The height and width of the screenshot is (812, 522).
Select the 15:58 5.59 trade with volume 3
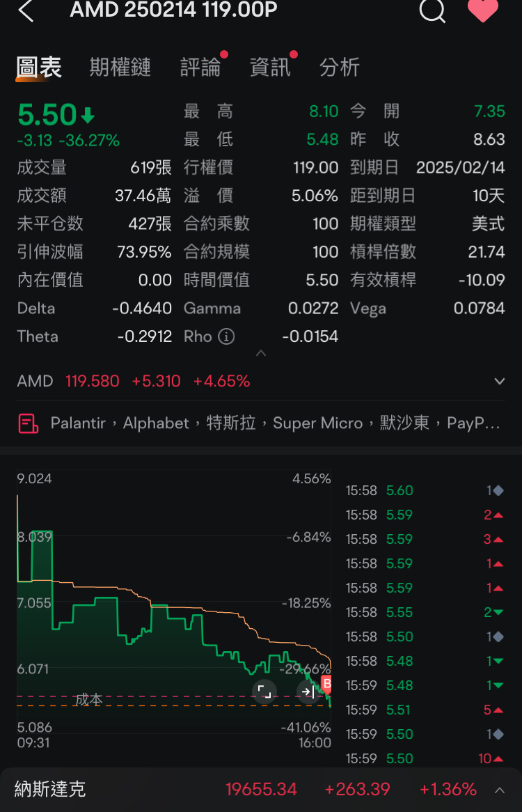(425, 539)
